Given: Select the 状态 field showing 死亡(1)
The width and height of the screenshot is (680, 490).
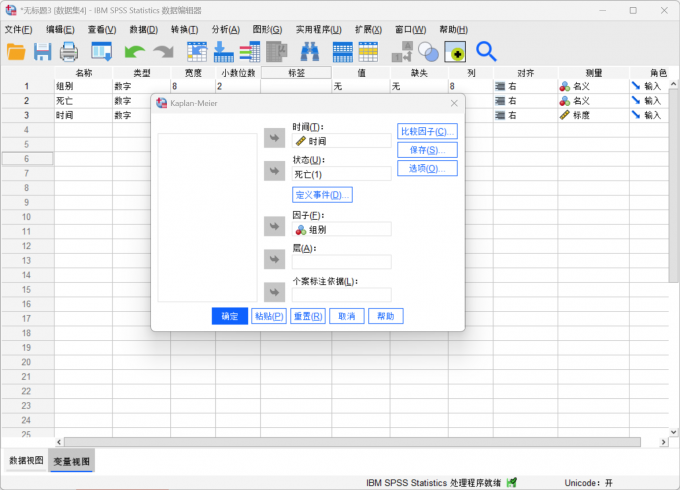Looking at the screenshot, I should pos(342,174).
